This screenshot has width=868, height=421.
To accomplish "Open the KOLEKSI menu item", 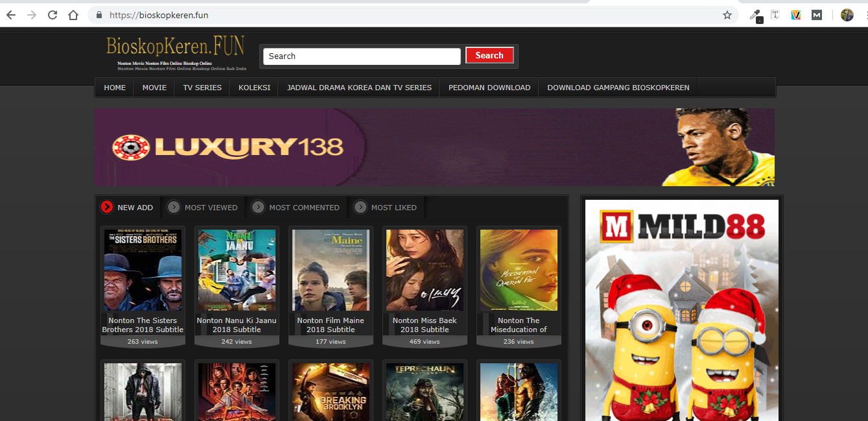I will point(254,88).
